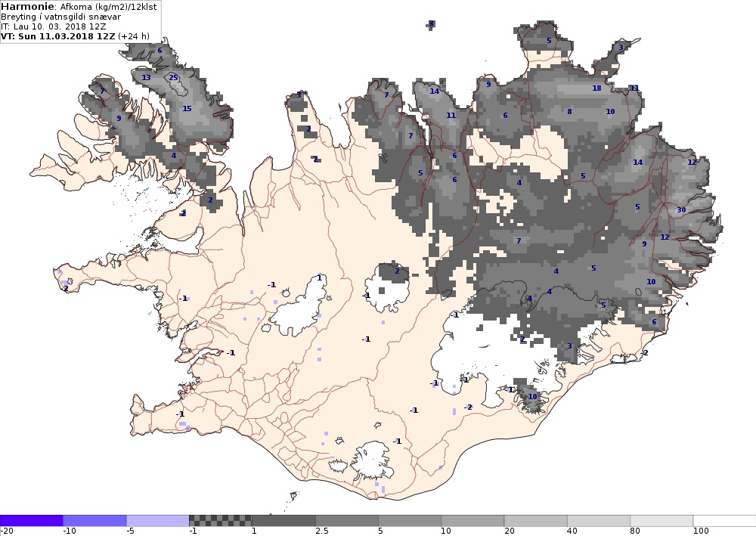Click the '2.5' legend scale label

point(322,531)
